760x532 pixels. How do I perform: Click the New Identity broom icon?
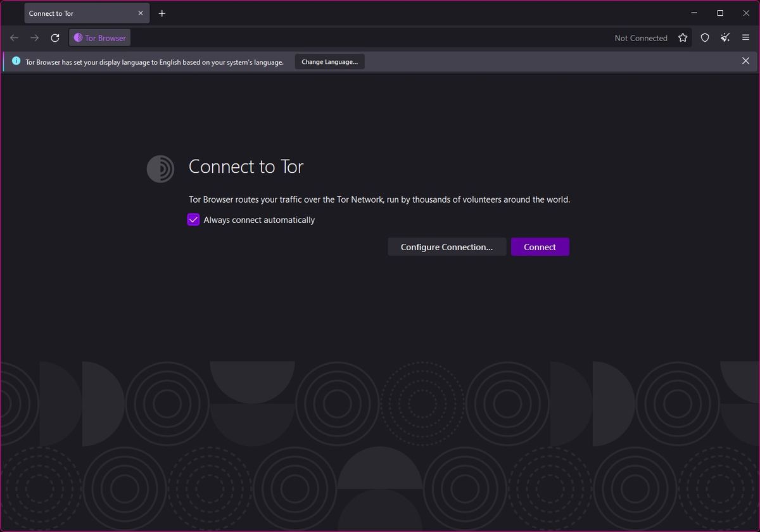725,37
